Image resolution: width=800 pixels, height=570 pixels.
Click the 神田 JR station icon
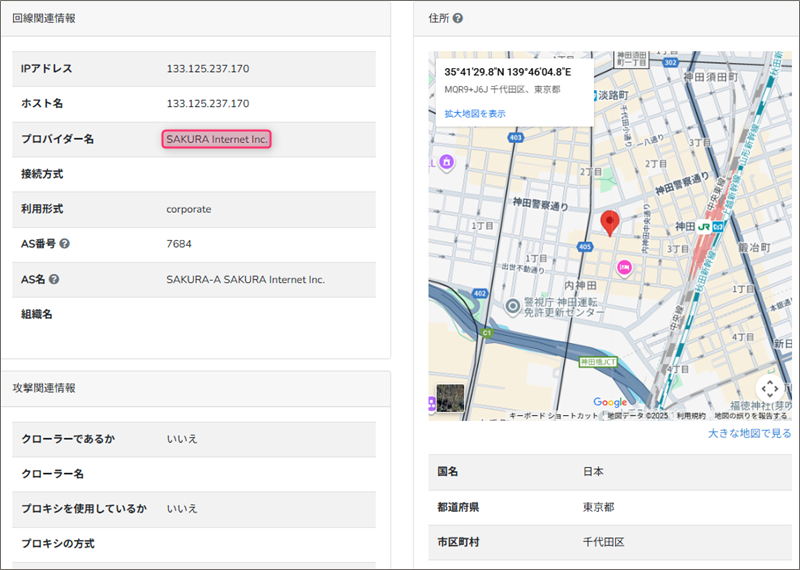pyautogui.click(x=704, y=227)
